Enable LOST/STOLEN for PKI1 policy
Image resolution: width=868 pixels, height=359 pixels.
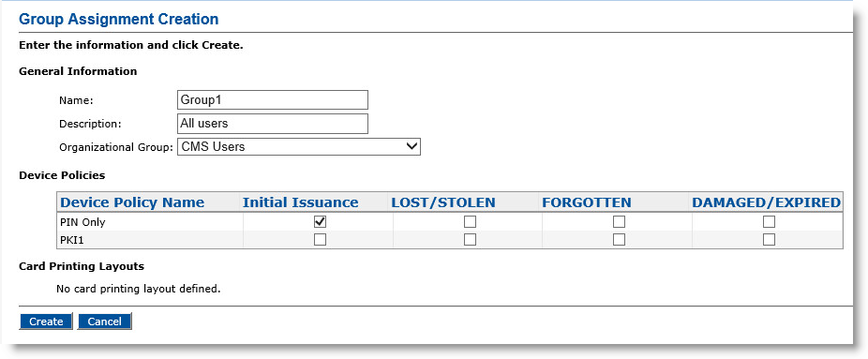(x=470, y=240)
